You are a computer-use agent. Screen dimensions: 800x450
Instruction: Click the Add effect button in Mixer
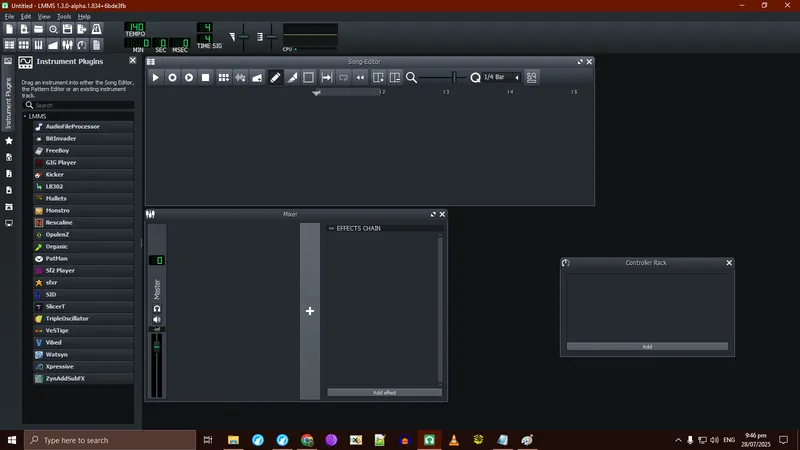384,393
